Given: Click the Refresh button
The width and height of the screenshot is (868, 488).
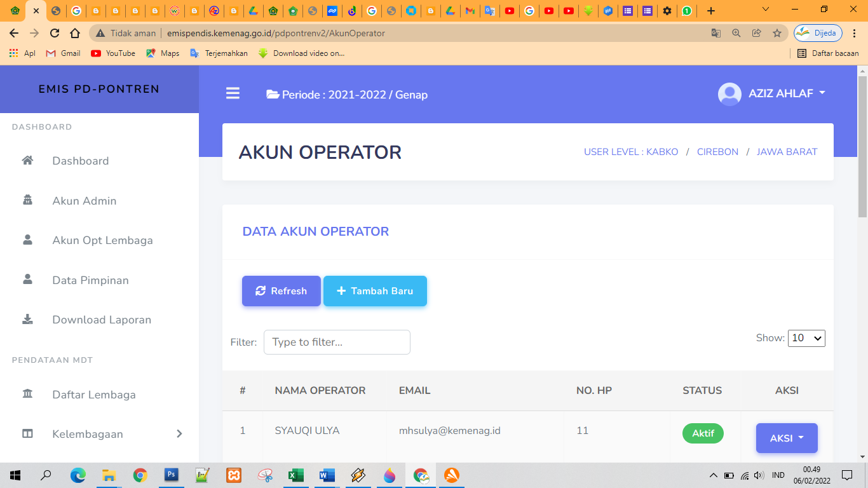Looking at the screenshot, I should click(x=281, y=291).
